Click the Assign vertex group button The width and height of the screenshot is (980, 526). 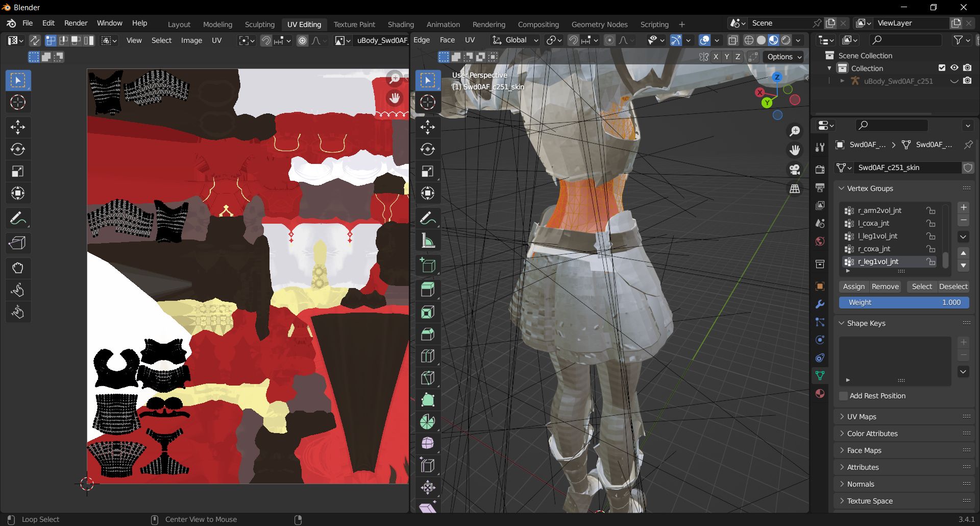[x=854, y=286]
